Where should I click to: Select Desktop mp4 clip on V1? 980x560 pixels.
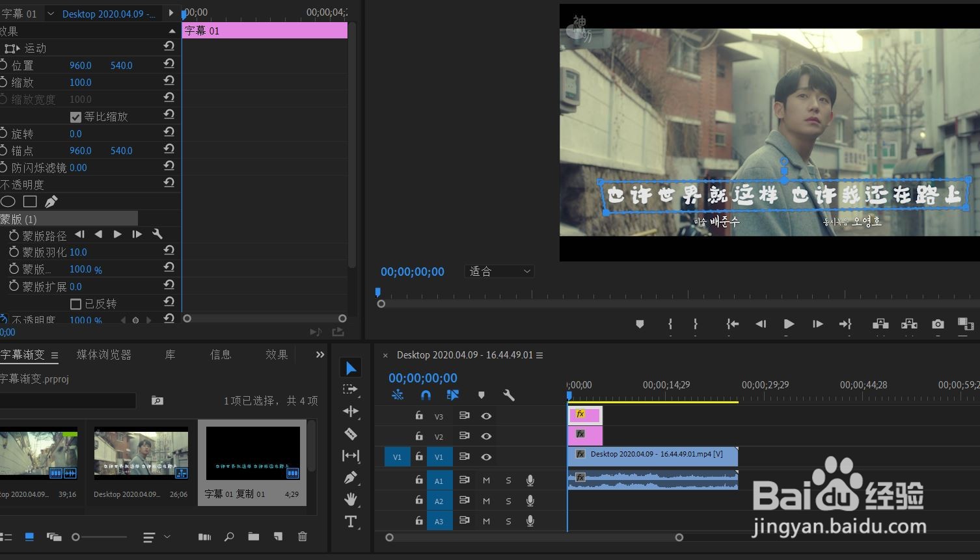click(653, 457)
